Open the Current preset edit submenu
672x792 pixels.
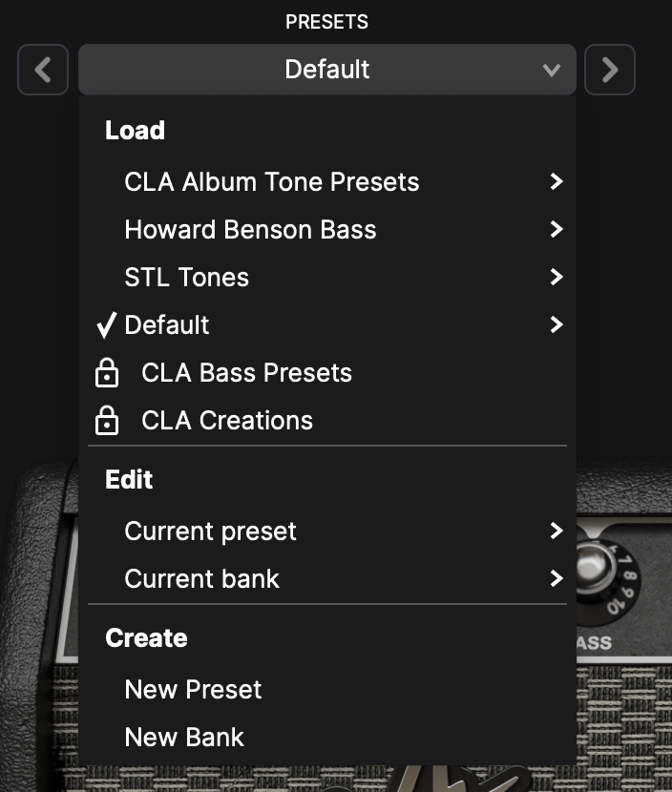[x=327, y=531]
